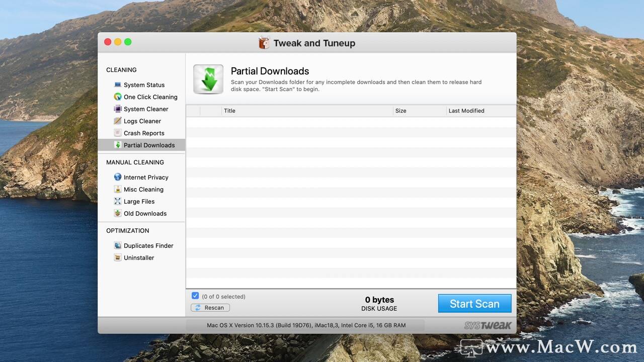The width and height of the screenshot is (644, 362).
Task: Click the System Status monitor icon
Action: [x=118, y=85]
